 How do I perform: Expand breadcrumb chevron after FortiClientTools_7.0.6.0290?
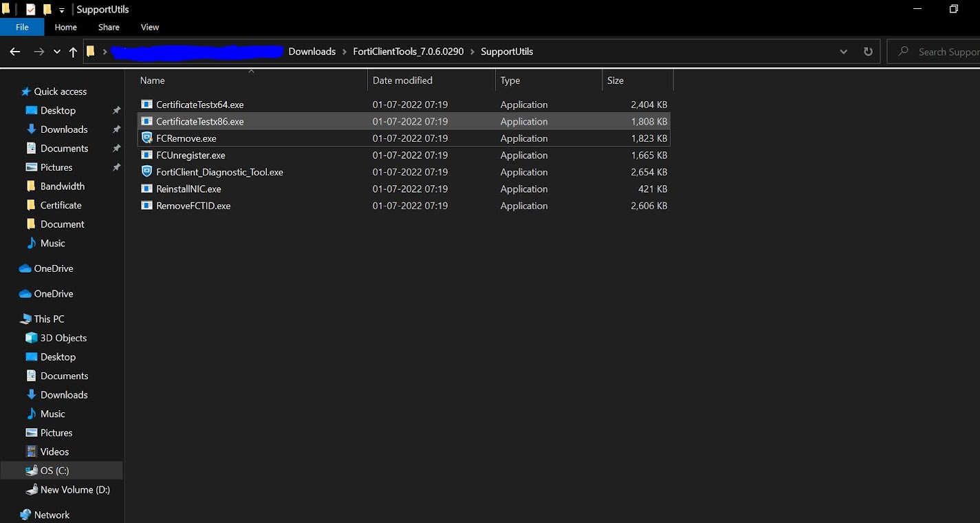pyautogui.click(x=472, y=52)
